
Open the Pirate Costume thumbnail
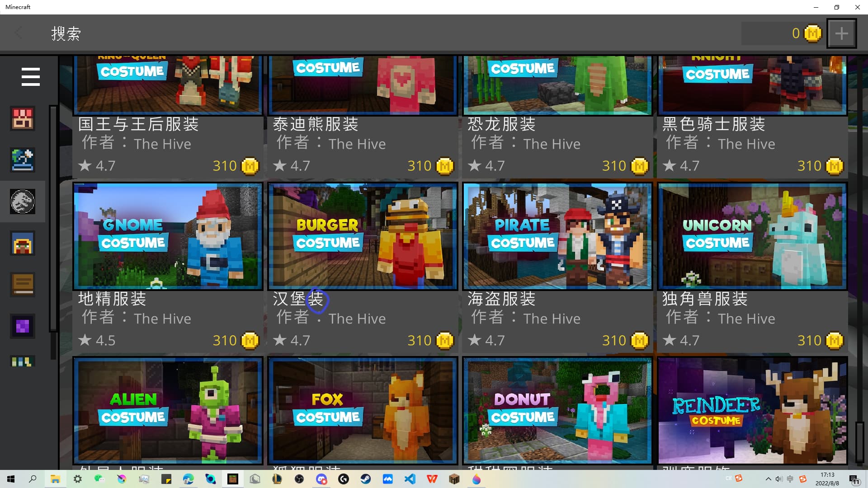(557, 236)
